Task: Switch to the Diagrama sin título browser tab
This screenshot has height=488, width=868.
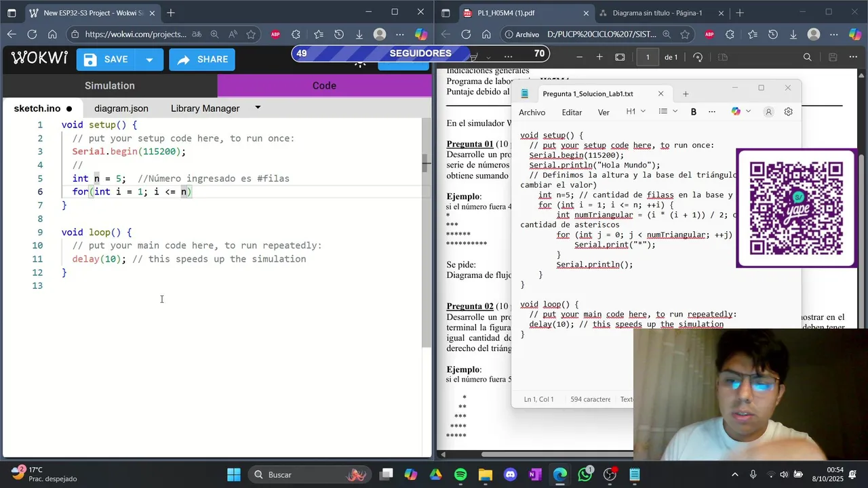Action: pyautogui.click(x=658, y=13)
